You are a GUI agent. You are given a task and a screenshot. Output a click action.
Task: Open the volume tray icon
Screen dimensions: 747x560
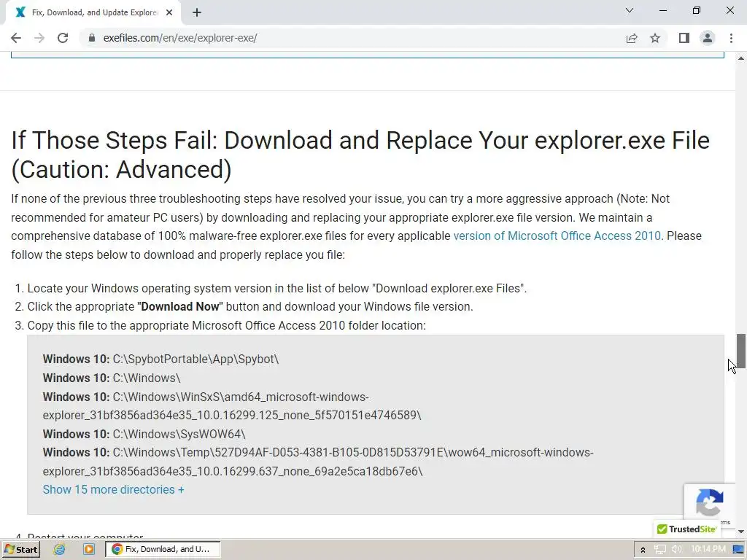[x=676, y=550]
